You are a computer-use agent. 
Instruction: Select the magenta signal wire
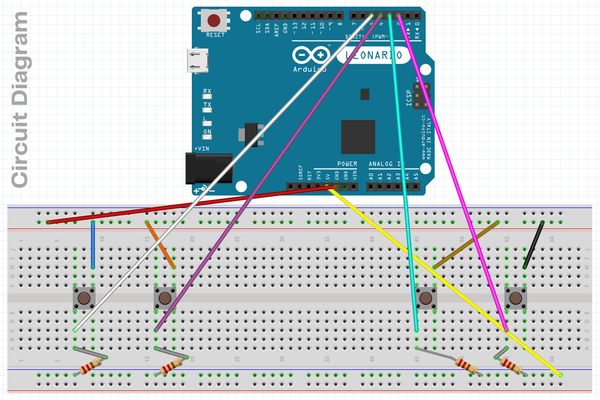click(453, 172)
